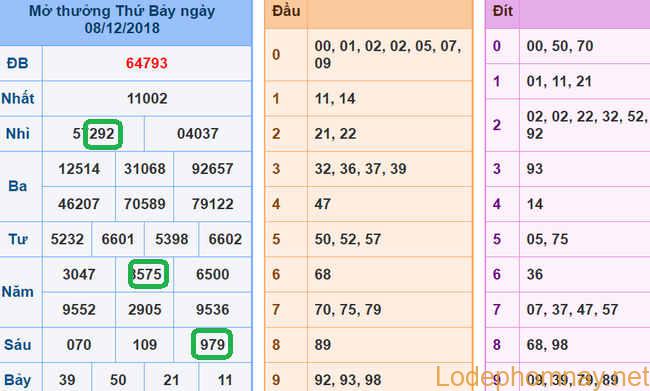Select Đầu row 5 values 50, 52, 57

[x=348, y=239]
